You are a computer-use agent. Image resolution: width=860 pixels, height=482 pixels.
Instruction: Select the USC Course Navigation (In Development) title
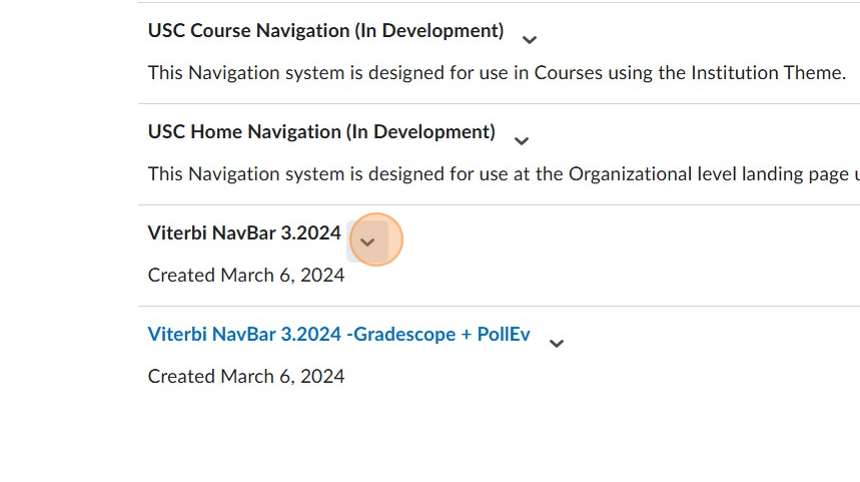[325, 31]
